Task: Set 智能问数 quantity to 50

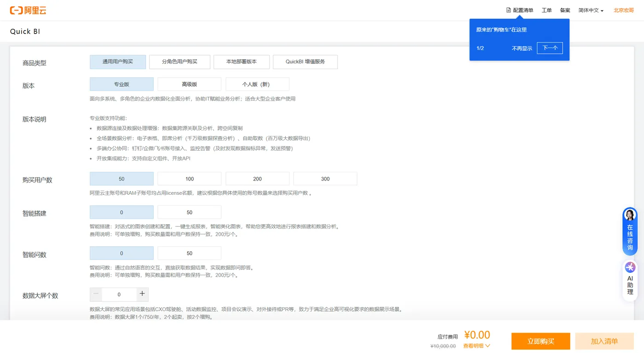Action: (190, 253)
